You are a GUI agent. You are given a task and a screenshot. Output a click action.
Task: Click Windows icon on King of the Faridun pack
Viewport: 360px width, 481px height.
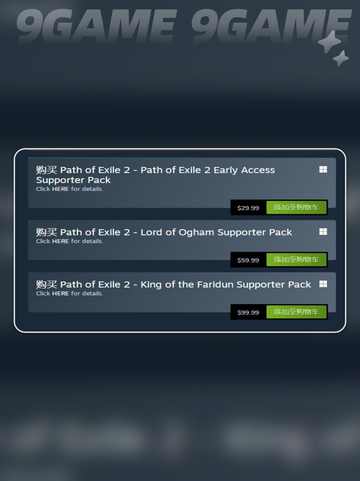pyautogui.click(x=323, y=284)
